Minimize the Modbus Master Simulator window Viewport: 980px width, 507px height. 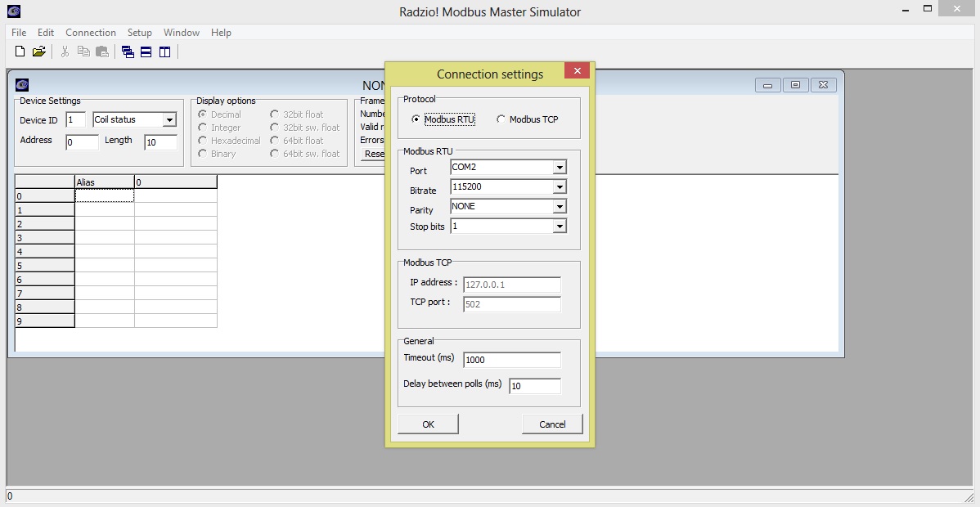point(906,9)
